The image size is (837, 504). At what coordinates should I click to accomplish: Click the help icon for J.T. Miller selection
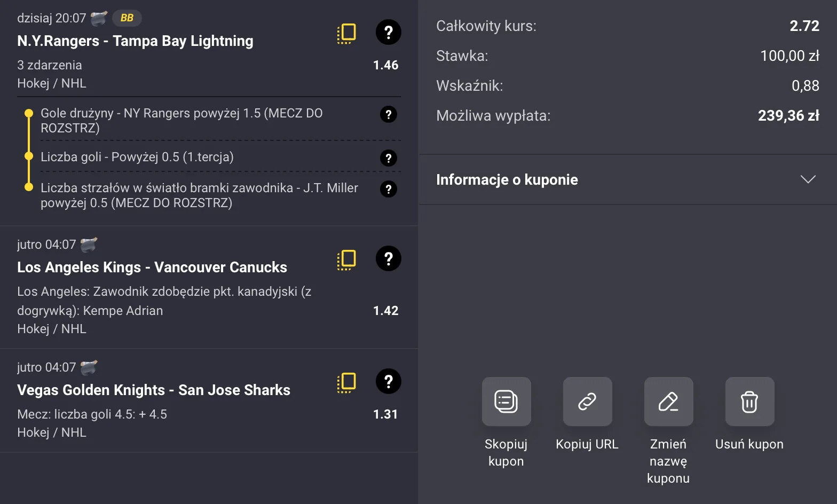pos(388,189)
